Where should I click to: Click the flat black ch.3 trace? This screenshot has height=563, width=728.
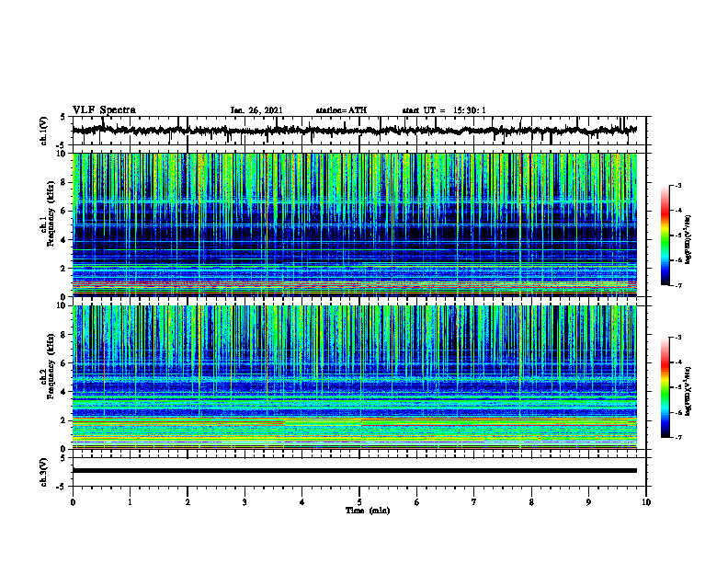point(355,471)
